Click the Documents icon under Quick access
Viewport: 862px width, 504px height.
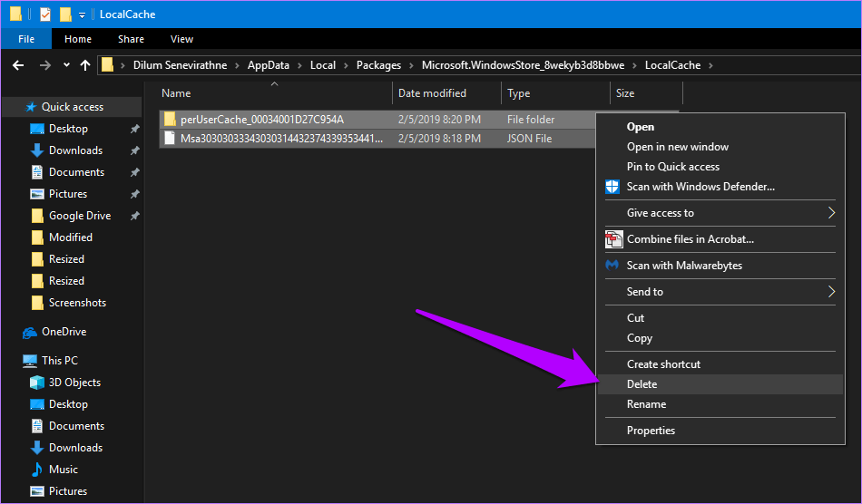tap(37, 172)
